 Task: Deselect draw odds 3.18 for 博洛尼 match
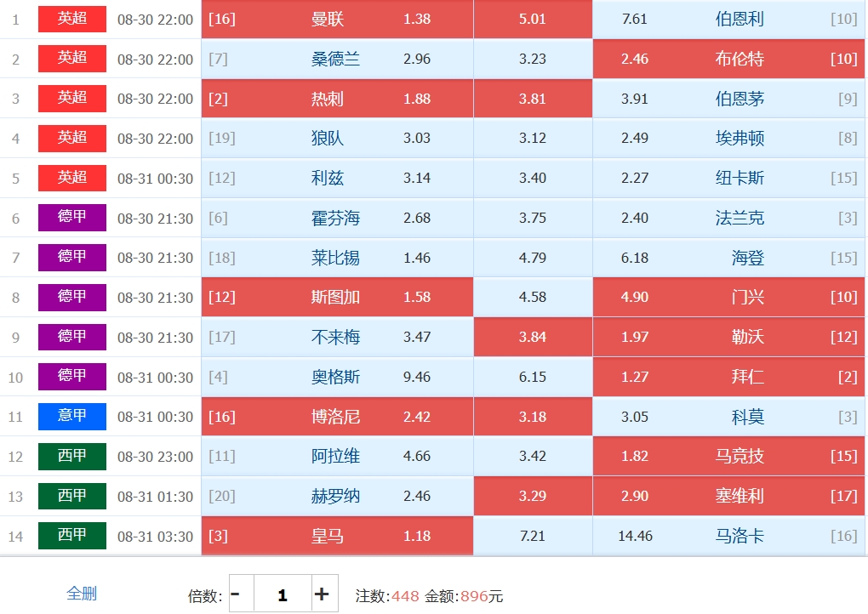click(x=533, y=417)
